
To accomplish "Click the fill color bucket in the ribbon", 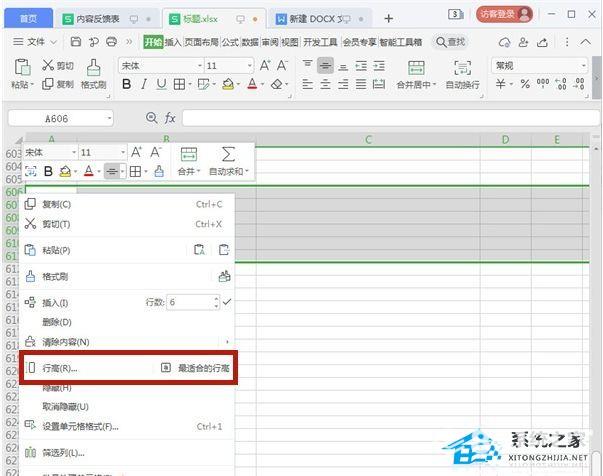I will coord(228,84).
